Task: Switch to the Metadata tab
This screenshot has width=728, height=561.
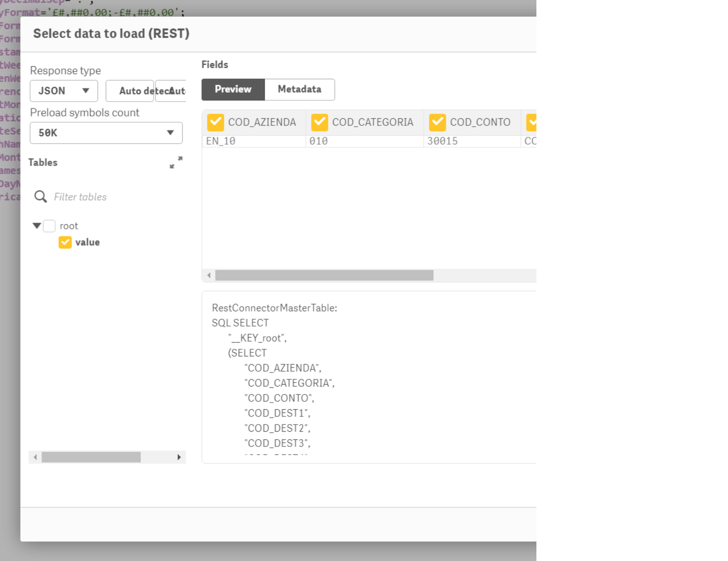Action: pyautogui.click(x=299, y=89)
